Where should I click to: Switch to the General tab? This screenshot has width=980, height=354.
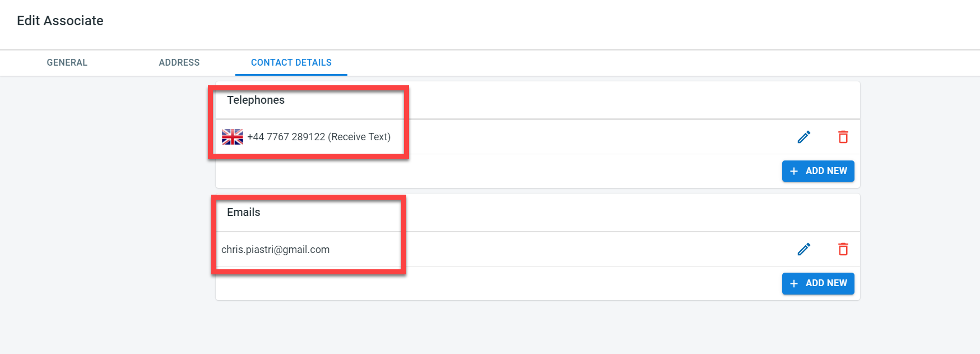[x=67, y=62]
